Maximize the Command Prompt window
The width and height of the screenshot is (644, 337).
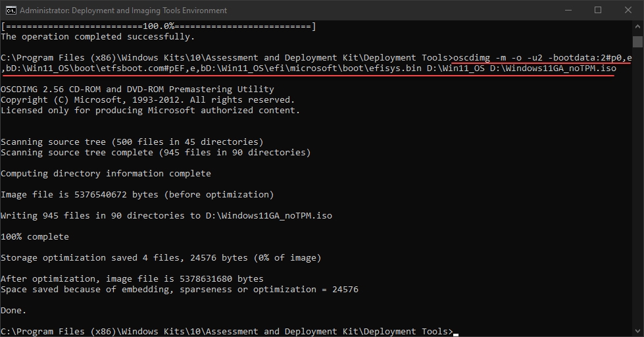(x=598, y=11)
